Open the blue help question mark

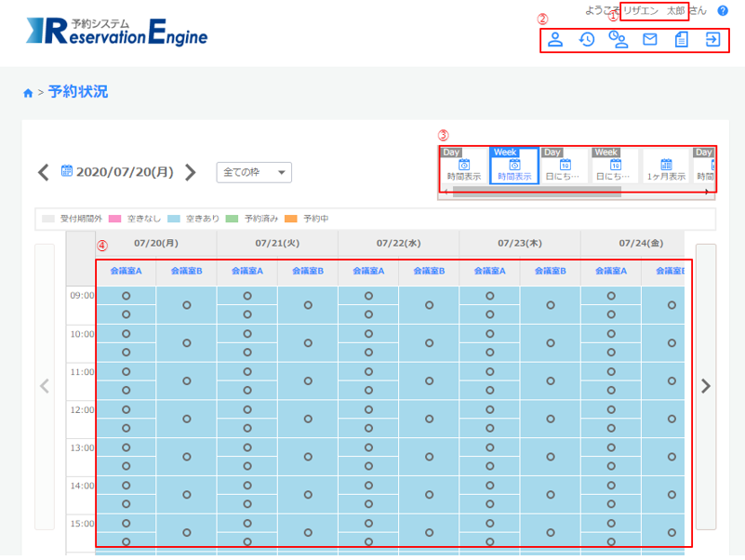click(x=723, y=10)
